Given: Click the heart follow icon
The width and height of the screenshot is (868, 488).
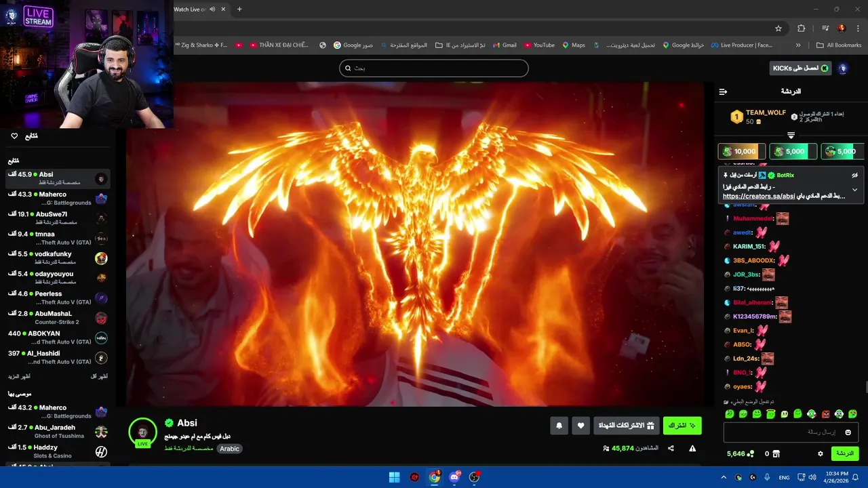Looking at the screenshot, I should tap(580, 426).
